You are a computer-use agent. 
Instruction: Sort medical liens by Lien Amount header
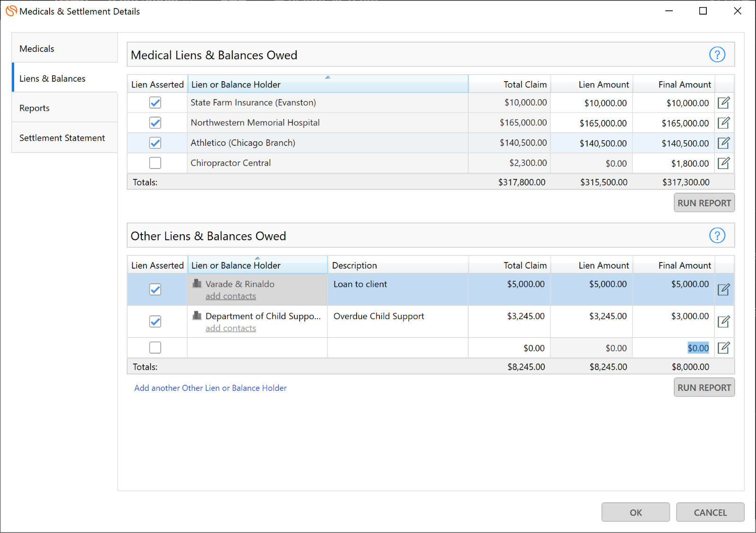point(592,84)
